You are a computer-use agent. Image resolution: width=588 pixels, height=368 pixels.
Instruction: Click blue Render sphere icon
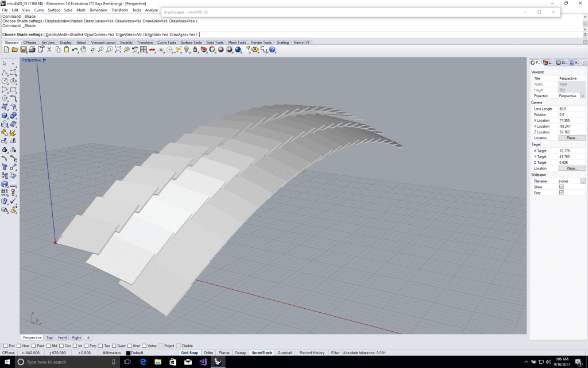[238, 49]
